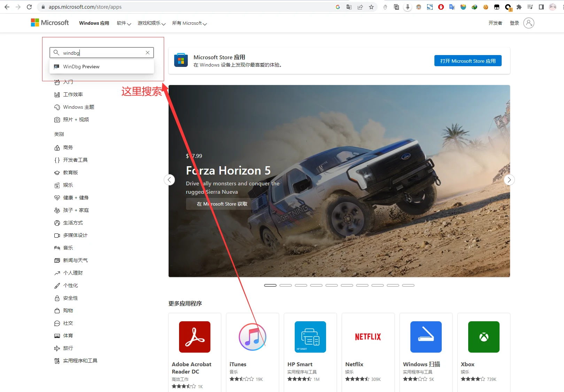Click the browser profile avatar
Screen dimensions: 564x392
pos(553,7)
